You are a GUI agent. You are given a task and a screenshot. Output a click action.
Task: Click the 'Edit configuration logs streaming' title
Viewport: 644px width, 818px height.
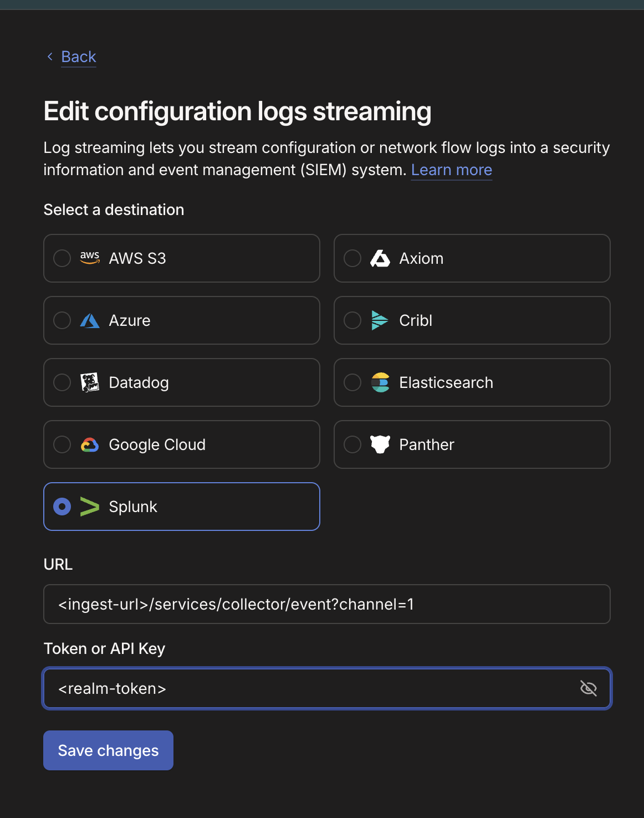tap(237, 111)
